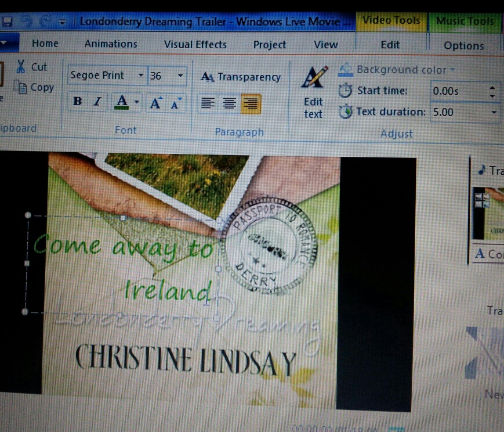Click the Redo arrow in title bar
504x432 pixels.
tap(45, 22)
